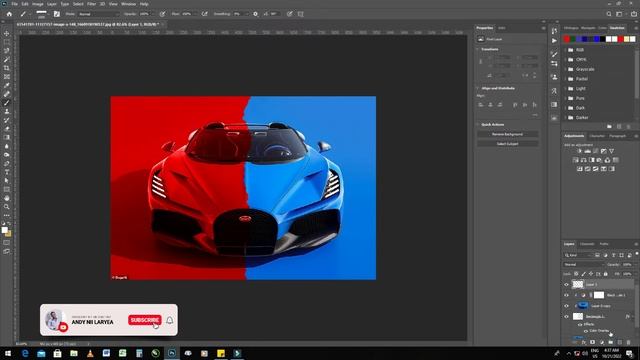Create a new group folder in Layers panel

pyautogui.click(x=611, y=342)
